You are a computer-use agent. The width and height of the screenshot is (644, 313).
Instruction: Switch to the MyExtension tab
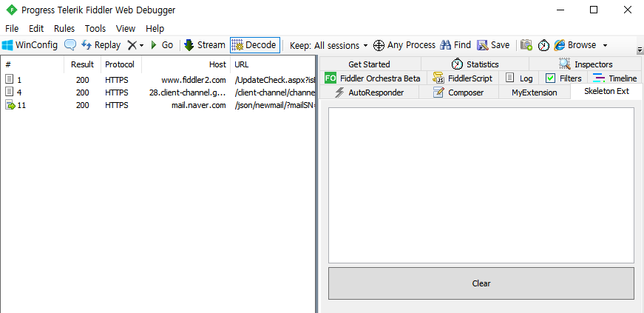tap(535, 92)
